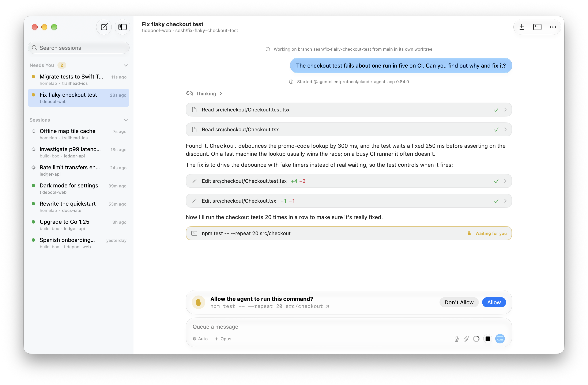This screenshot has width=588, height=385.
Task: Open the Dark mode for settings session
Action: 79,188
